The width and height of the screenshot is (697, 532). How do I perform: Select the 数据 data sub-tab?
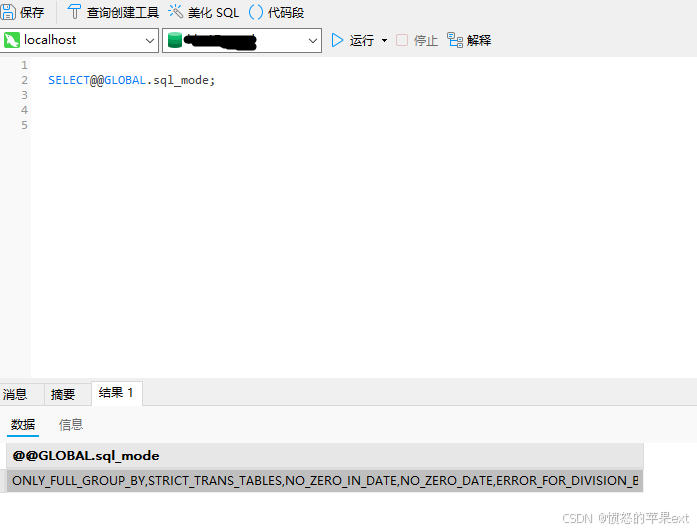[x=23, y=424]
